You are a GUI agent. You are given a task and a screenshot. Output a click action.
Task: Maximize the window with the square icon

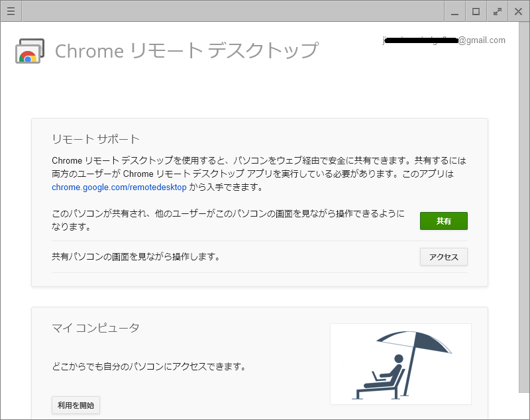[476, 11]
